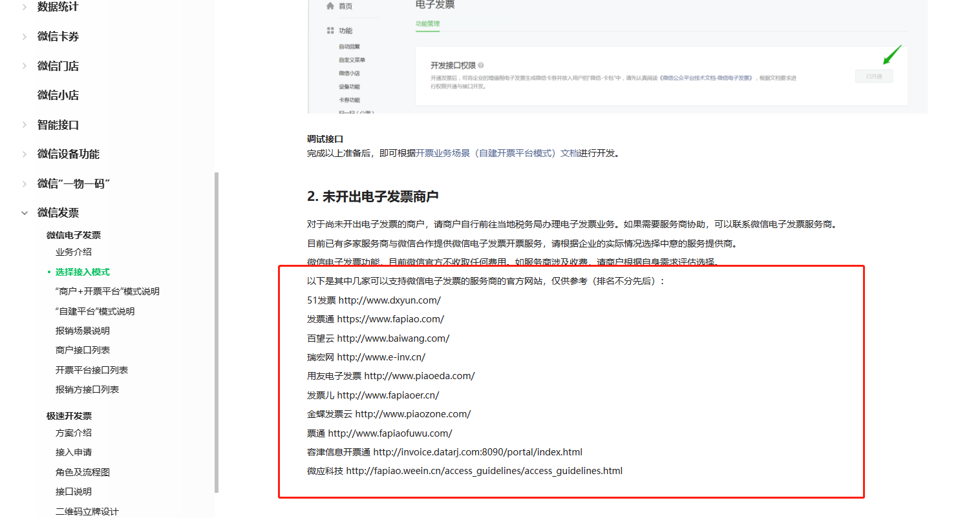The height and width of the screenshot is (518, 980).
Task: Expand the 数据统计 sidebar section
Action: pos(25,7)
